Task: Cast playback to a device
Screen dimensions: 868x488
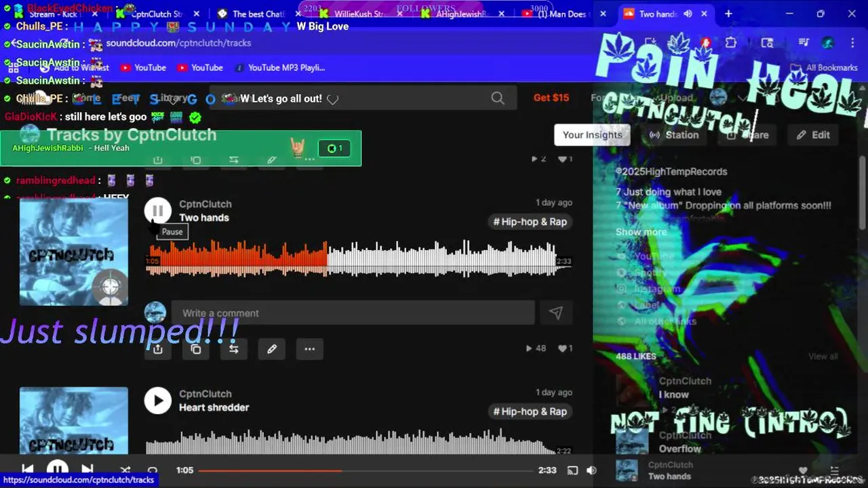Action: pos(572,470)
